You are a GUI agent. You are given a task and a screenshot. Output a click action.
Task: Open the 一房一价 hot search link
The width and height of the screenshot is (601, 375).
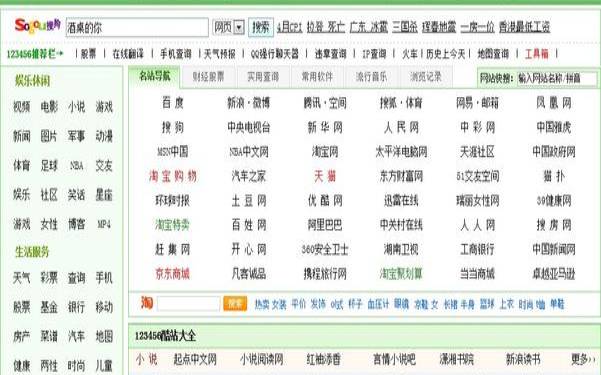477,27
